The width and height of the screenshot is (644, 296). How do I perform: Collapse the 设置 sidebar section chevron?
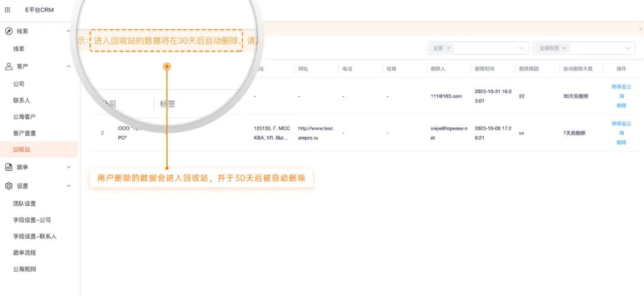(x=69, y=186)
